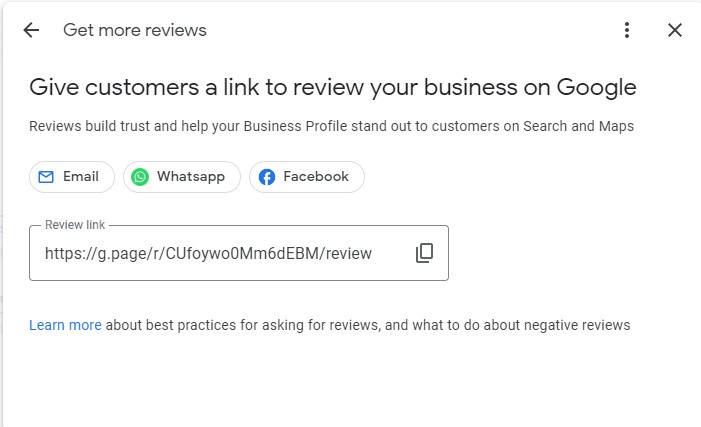
Task: Select the Review link field label
Action: (x=75, y=224)
